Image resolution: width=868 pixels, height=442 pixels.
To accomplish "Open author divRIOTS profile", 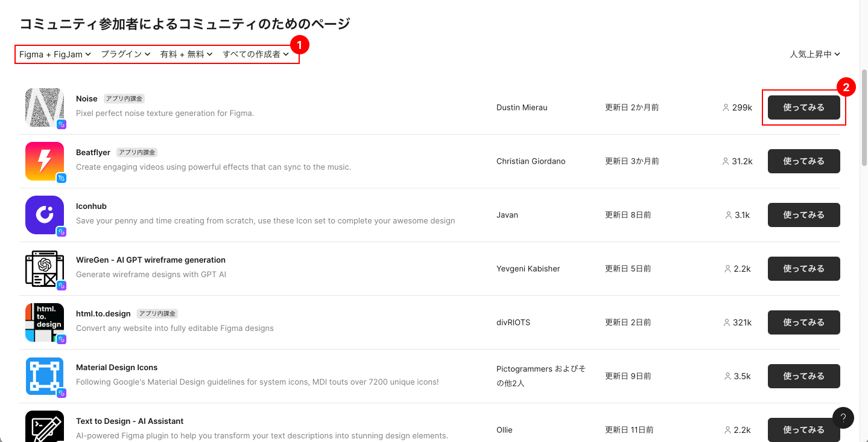I will [513, 322].
